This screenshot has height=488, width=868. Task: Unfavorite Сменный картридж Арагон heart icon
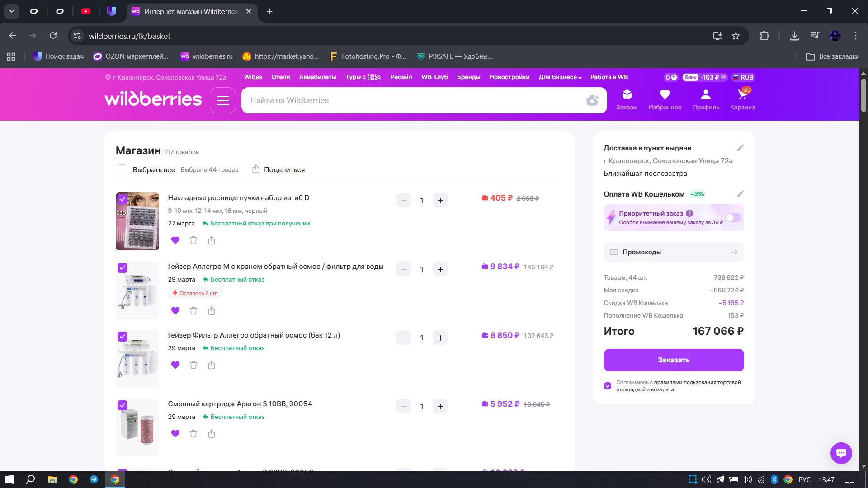(x=175, y=434)
